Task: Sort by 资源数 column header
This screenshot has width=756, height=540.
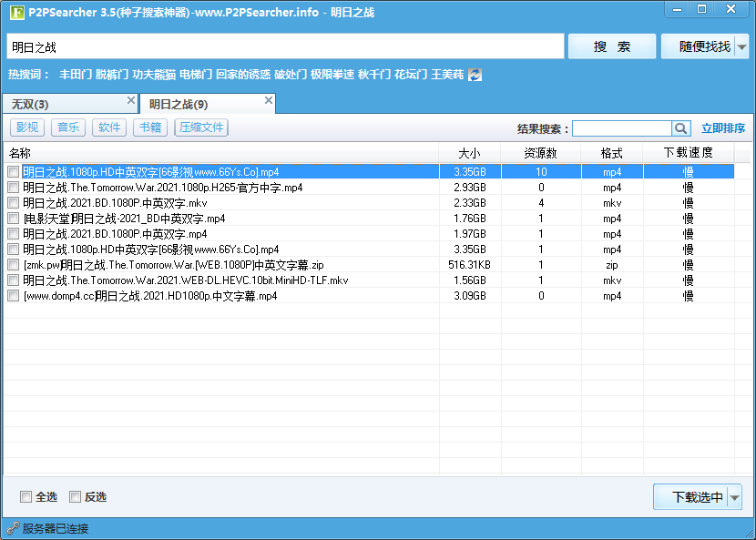Action: click(541, 153)
